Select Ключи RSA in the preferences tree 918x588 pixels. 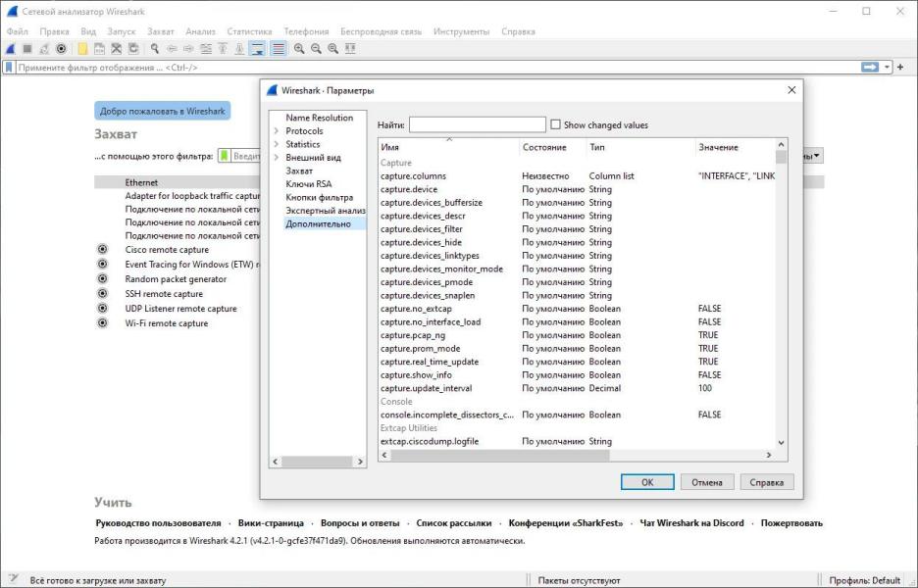tap(309, 183)
